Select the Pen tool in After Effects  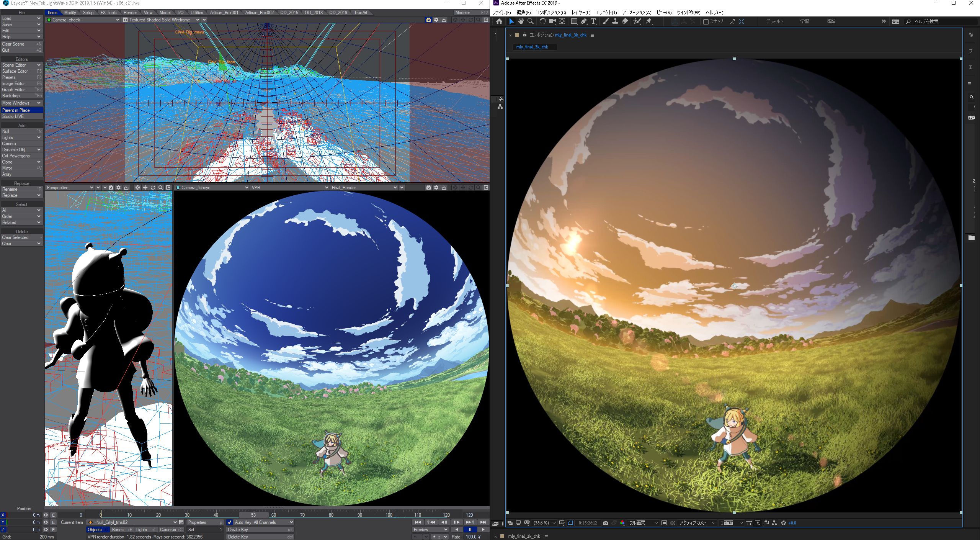point(583,21)
